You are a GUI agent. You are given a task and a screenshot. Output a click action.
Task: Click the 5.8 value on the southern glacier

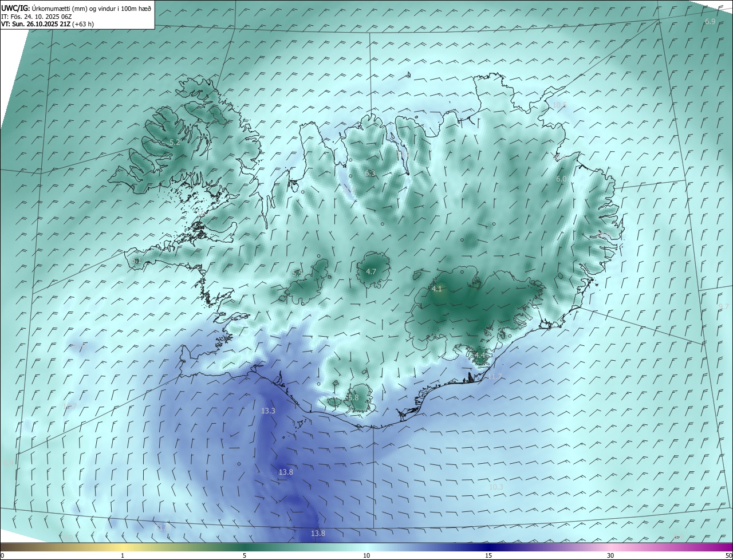pyautogui.click(x=353, y=397)
